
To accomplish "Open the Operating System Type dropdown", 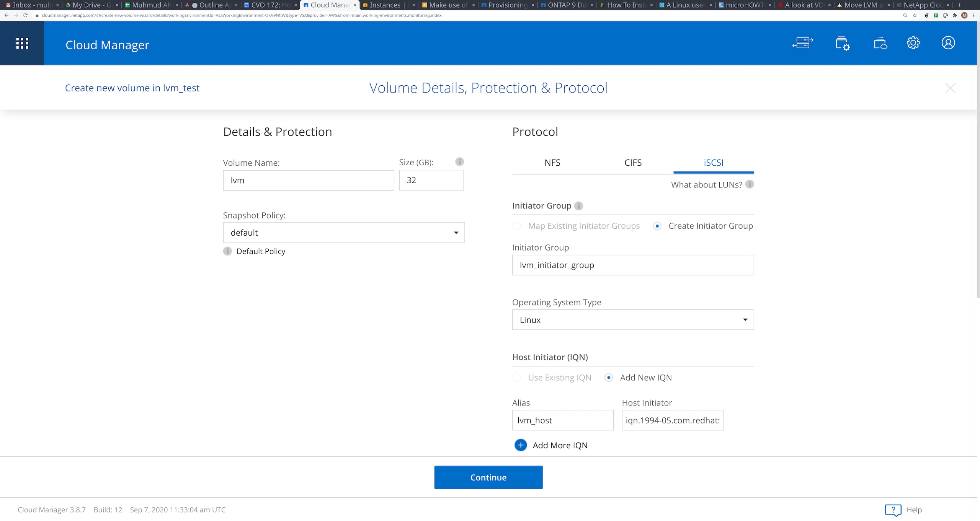I will (633, 320).
